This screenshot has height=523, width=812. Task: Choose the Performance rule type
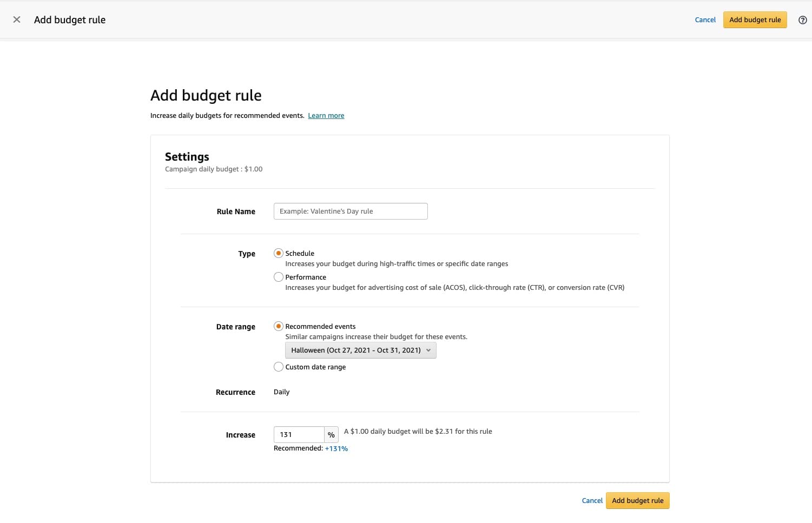[279, 277]
